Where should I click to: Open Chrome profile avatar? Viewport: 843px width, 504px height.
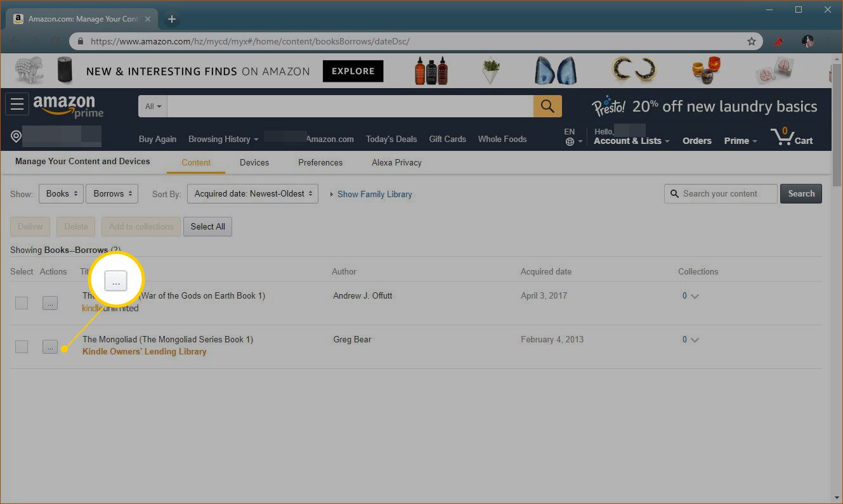click(x=807, y=42)
